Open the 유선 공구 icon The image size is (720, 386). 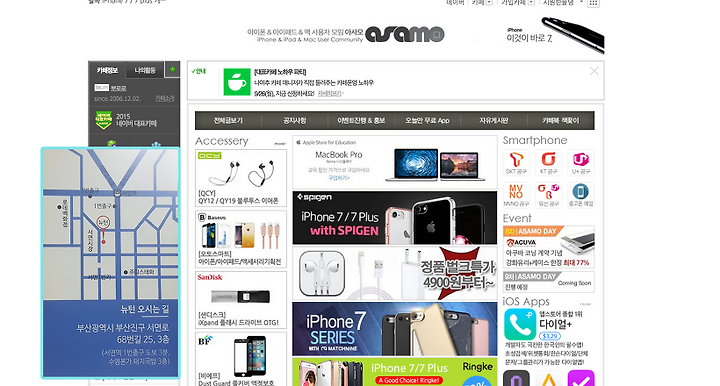[x=549, y=195]
